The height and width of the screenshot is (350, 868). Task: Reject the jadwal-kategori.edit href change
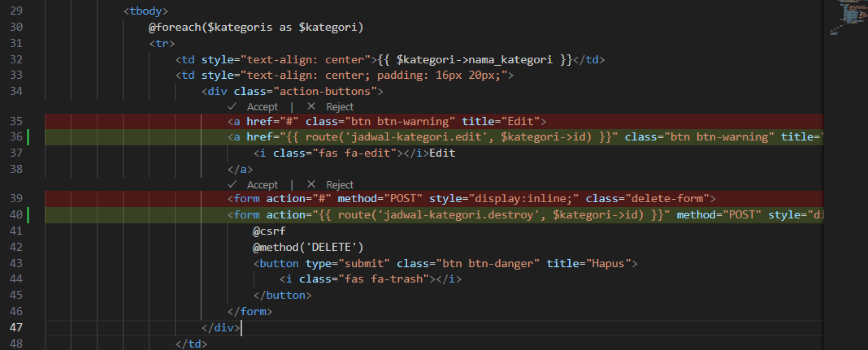tap(340, 107)
